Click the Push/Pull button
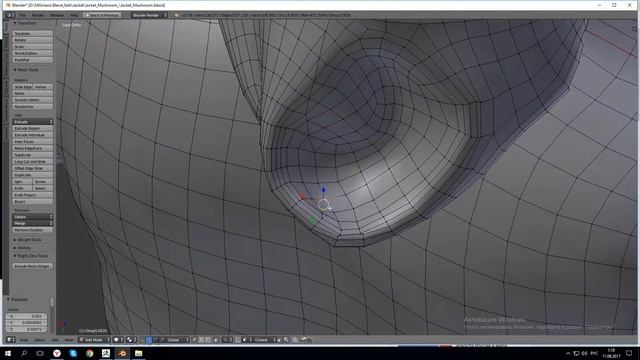640x360 pixels. click(33, 60)
